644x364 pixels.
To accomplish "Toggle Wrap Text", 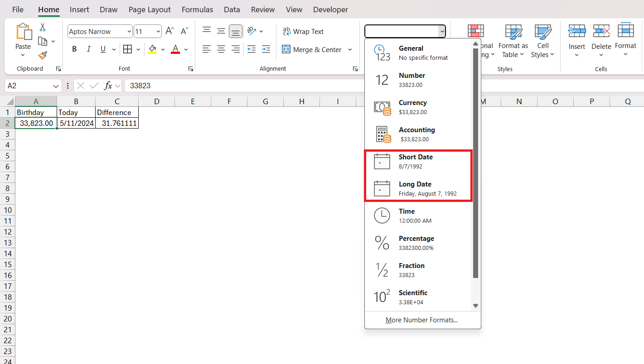I will (x=303, y=31).
